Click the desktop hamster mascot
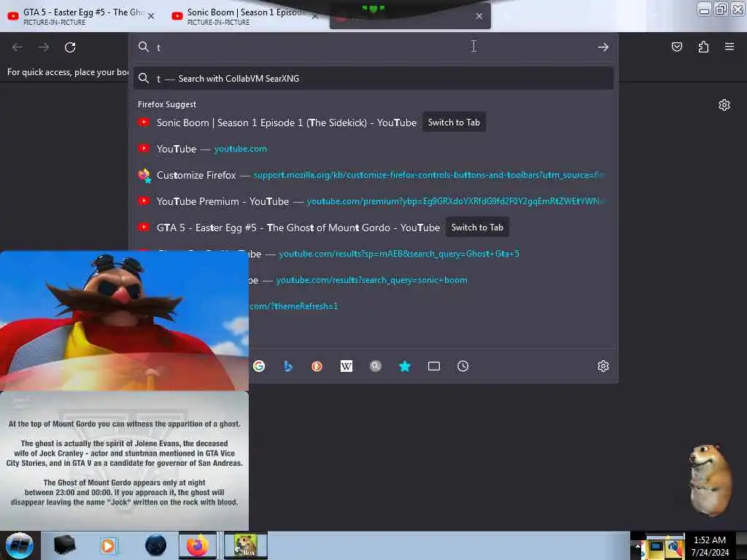This screenshot has height=560, width=747. point(710,480)
